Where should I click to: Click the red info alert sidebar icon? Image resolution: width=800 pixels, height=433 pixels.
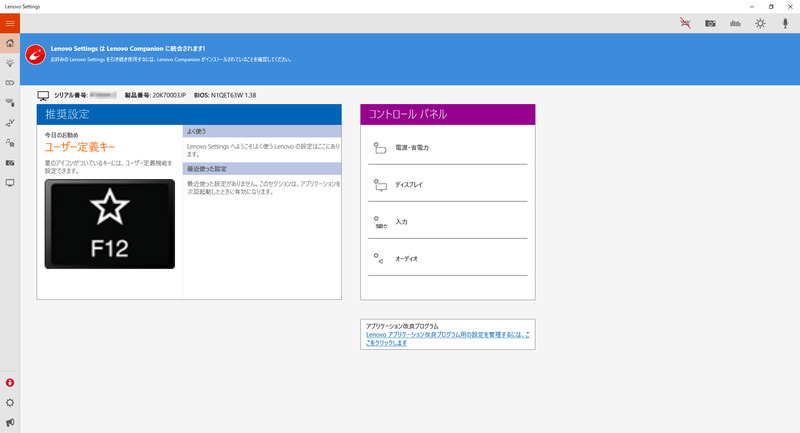(x=10, y=383)
